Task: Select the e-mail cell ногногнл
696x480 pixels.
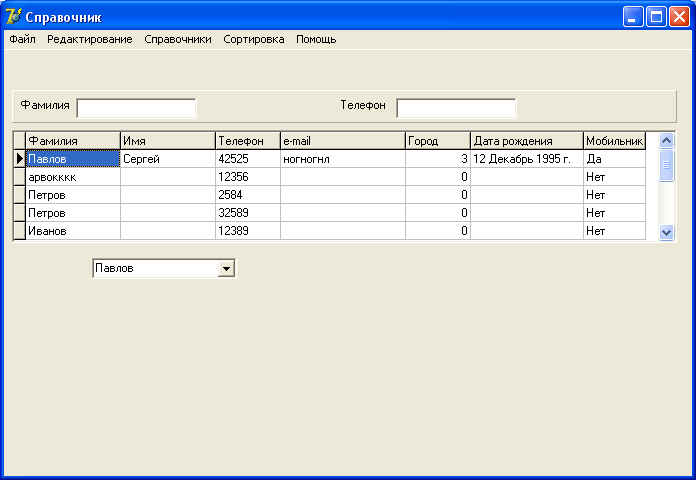Action: [343, 159]
